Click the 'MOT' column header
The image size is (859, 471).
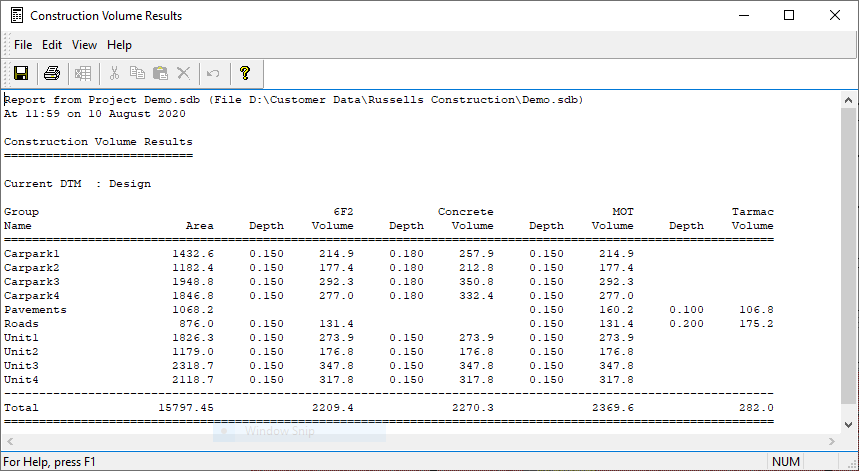tap(623, 211)
